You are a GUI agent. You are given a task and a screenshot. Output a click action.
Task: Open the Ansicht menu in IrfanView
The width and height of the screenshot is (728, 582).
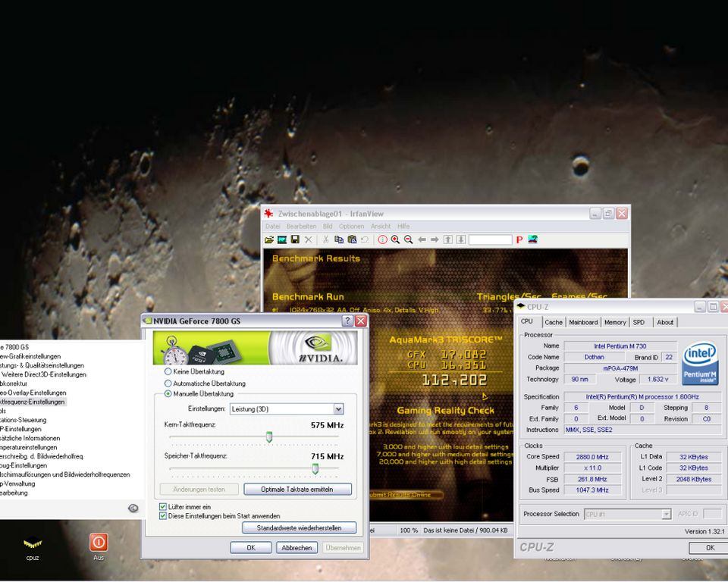(381, 227)
